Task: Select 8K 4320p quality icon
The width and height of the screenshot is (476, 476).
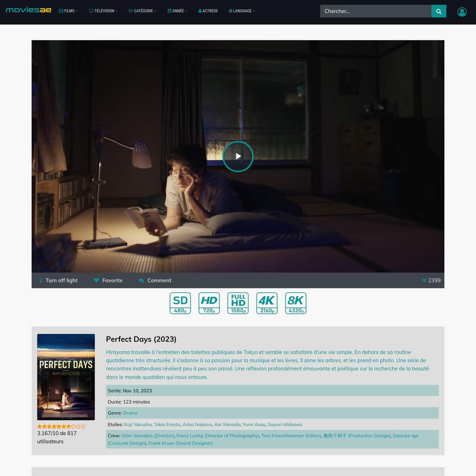Action: [x=296, y=303]
